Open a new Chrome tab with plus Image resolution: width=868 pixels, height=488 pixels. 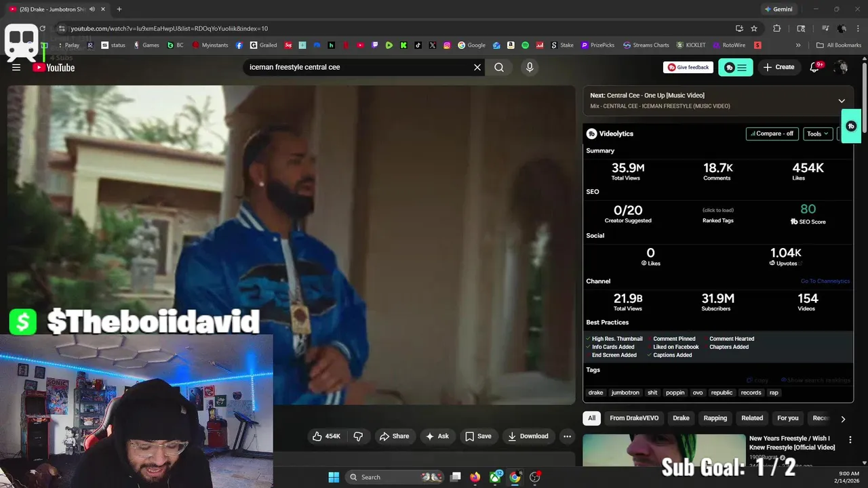coord(119,9)
